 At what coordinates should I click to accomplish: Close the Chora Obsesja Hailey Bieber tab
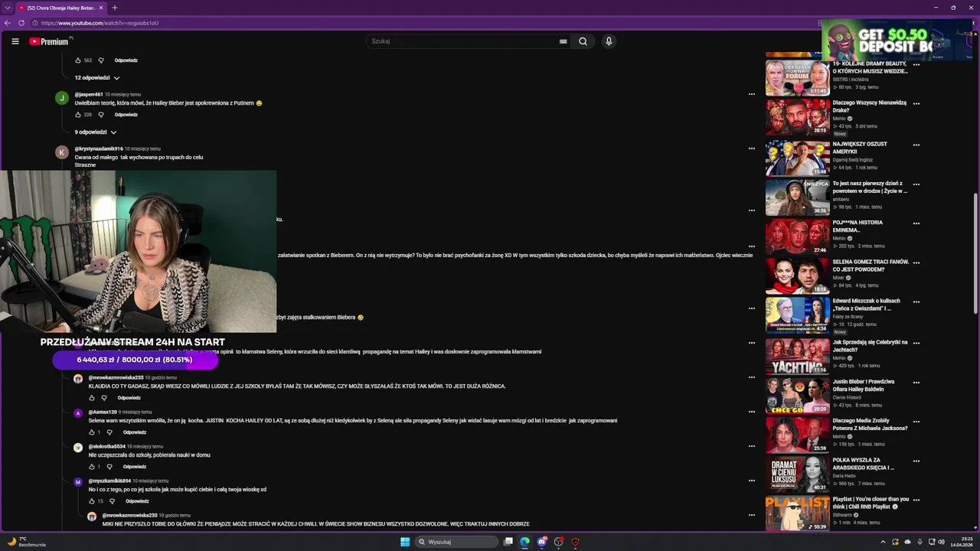pos(101,8)
